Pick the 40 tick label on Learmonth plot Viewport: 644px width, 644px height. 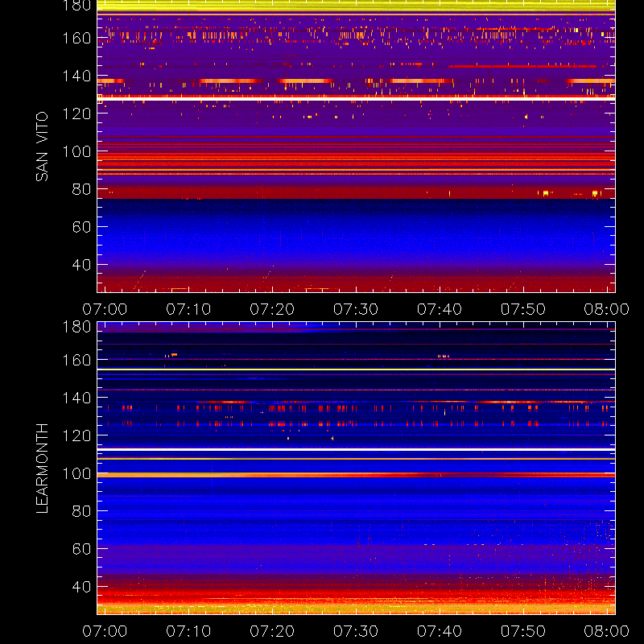point(81,587)
